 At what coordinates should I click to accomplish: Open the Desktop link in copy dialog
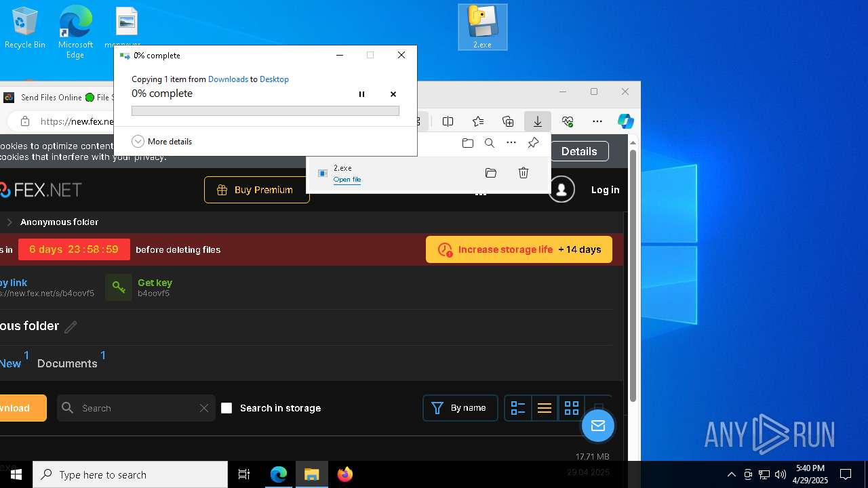[x=274, y=79]
